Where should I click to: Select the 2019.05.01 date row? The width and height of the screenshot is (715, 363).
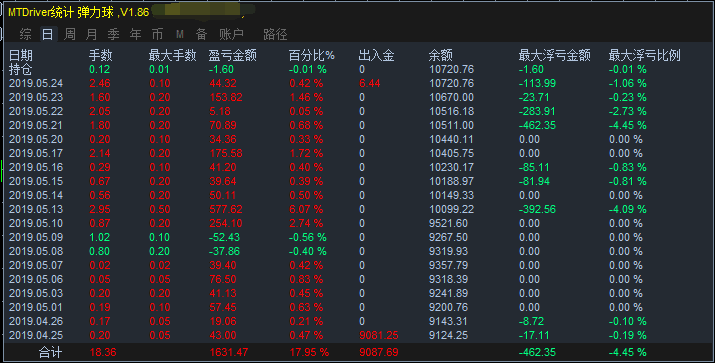(x=36, y=307)
